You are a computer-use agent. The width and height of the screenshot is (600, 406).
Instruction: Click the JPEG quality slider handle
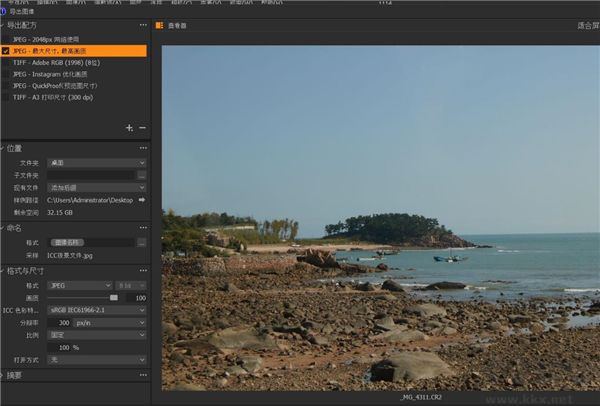point(114,297)
